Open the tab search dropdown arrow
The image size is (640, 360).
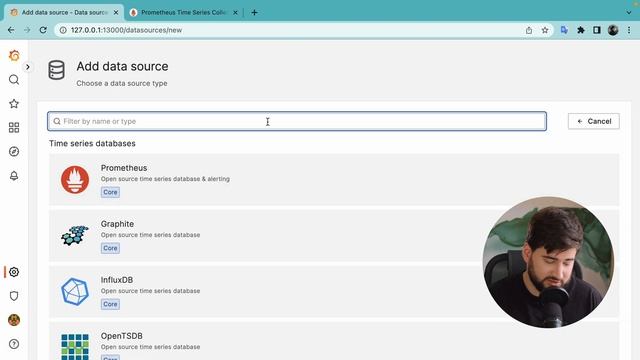[629, 13]
